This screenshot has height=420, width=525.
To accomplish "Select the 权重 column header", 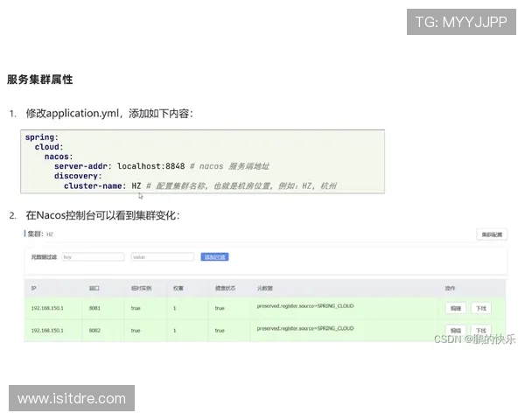I will click(x=178, y=288).
